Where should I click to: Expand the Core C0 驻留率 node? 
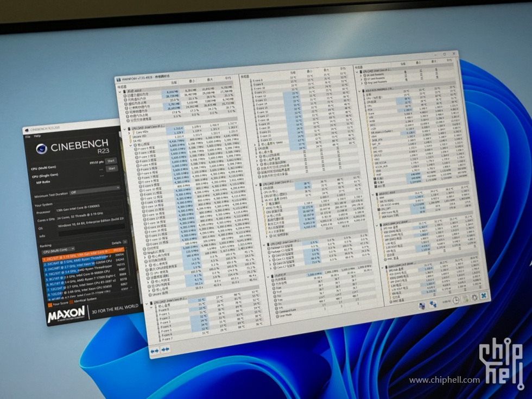click(x=270, y=256)
